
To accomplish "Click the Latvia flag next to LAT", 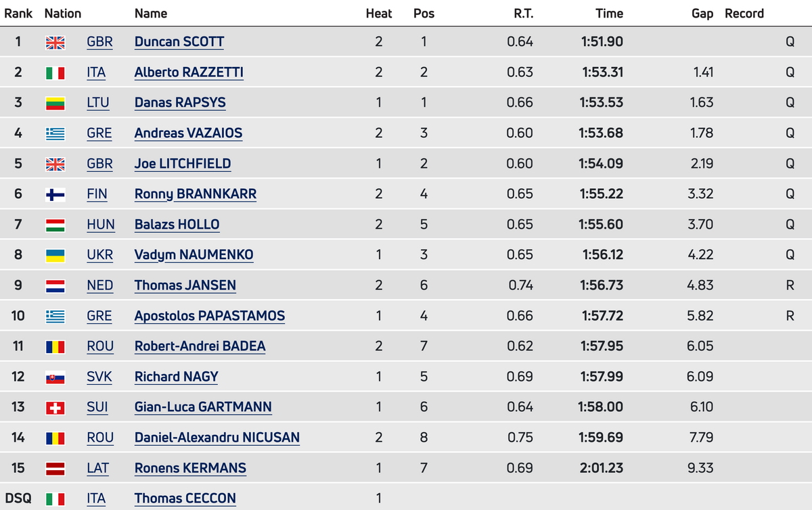I will pyautogui.click(x=55, y=468).
